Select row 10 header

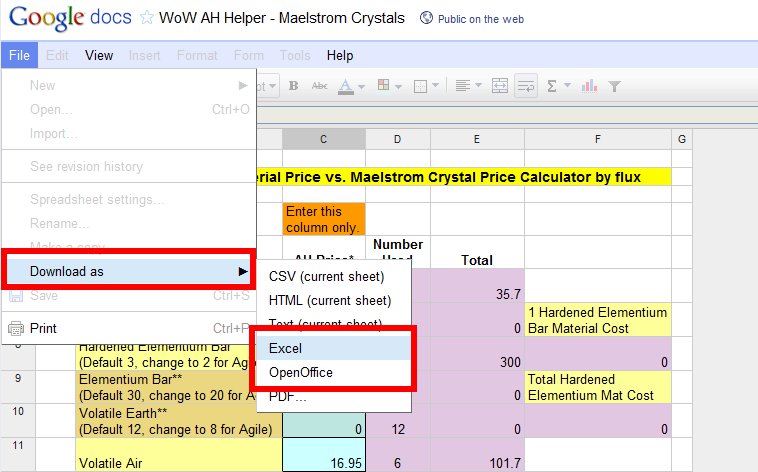(18, 420)
